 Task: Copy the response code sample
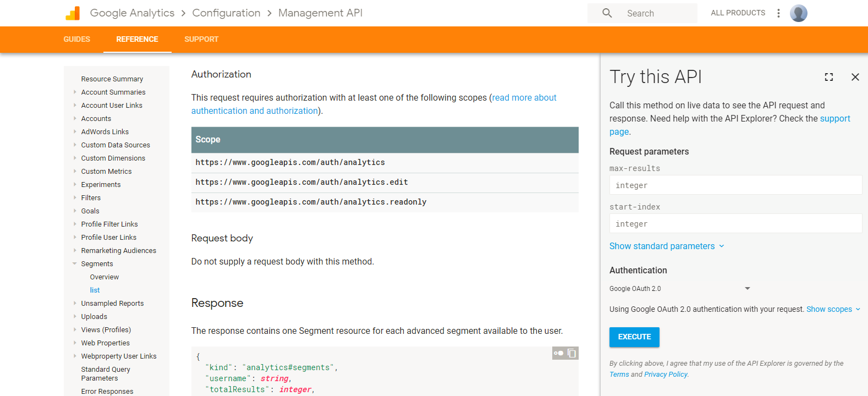(x=572, y=353)
